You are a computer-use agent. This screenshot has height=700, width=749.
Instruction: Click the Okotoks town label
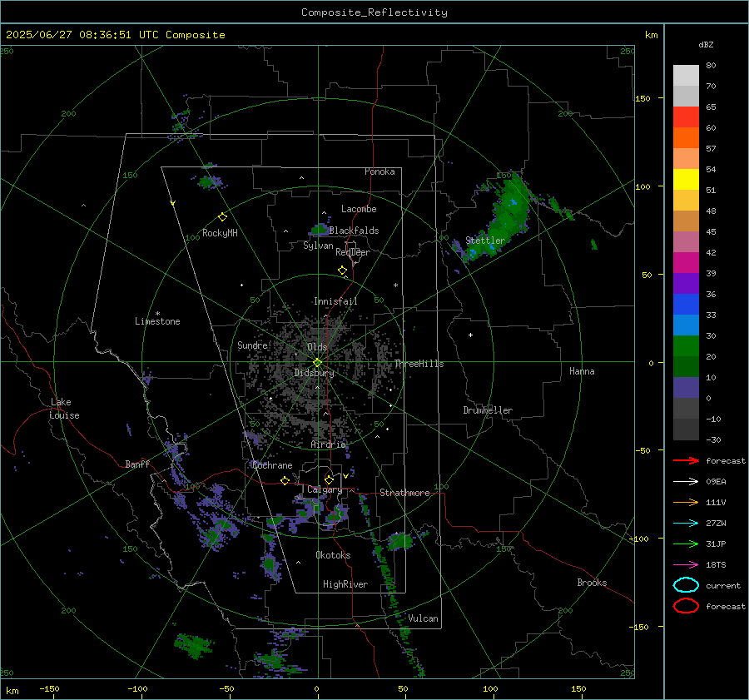coord(333,555)
